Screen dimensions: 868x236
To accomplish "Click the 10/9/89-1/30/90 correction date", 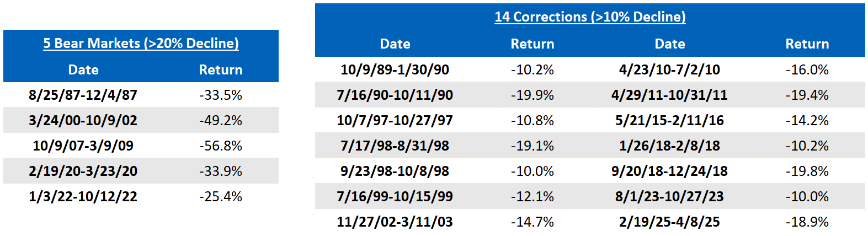I will [395, 69].
